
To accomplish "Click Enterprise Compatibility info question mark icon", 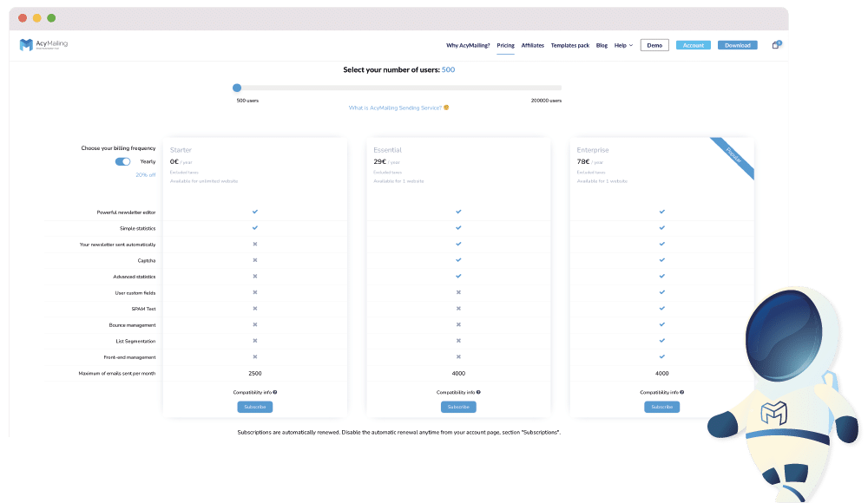I will 682,392.
